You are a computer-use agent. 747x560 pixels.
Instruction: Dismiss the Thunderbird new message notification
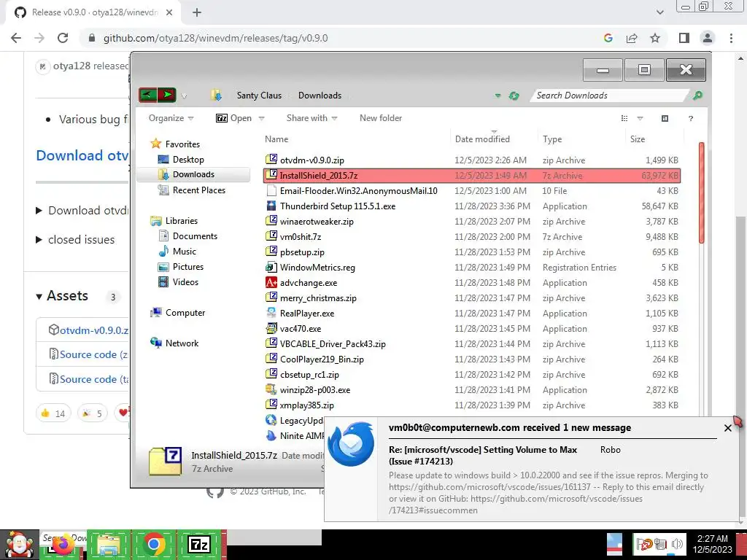point(727,428)
